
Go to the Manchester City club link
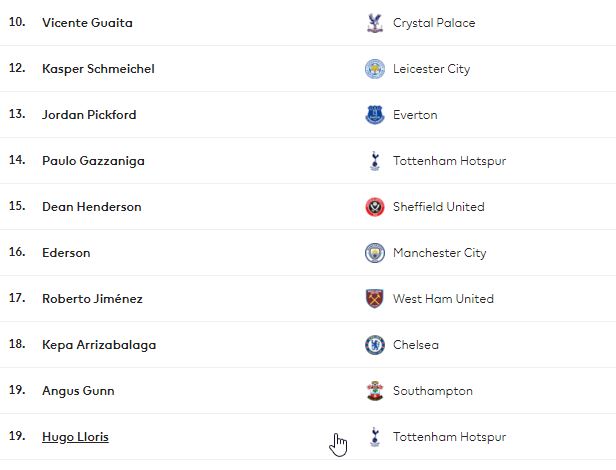click(x=440, y=253)
